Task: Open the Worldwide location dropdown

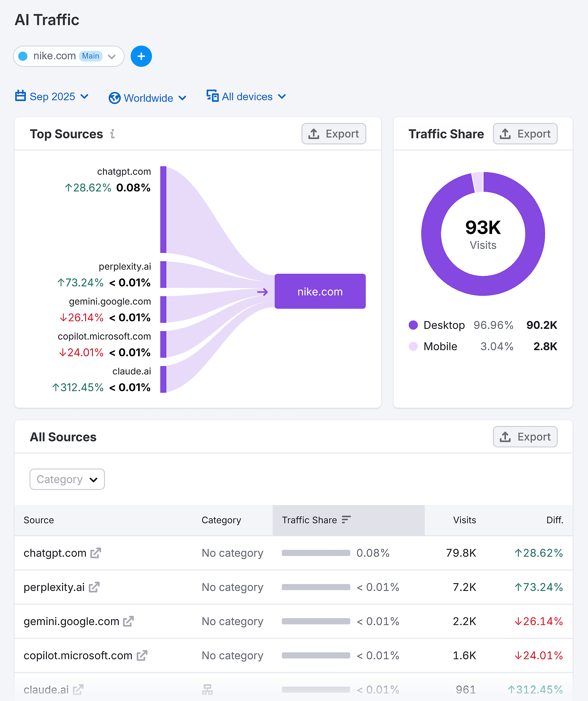Action: tap(182, 98)
